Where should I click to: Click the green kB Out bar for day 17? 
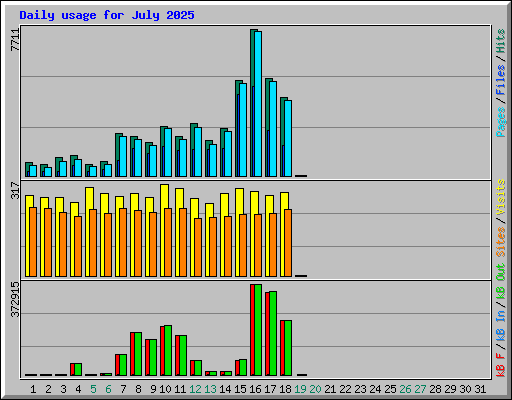pyautogui.click(x=273, y=334)
